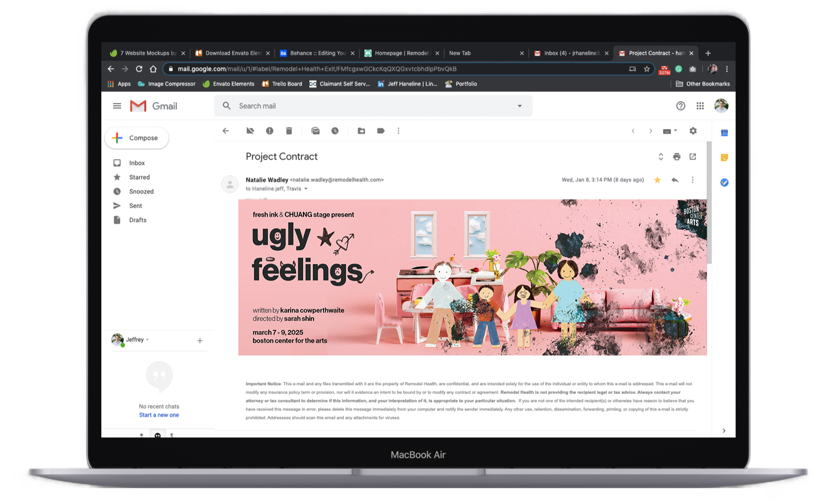Open Gmail support help icon
Screen dimensions: 835x504
click(681, 106)
